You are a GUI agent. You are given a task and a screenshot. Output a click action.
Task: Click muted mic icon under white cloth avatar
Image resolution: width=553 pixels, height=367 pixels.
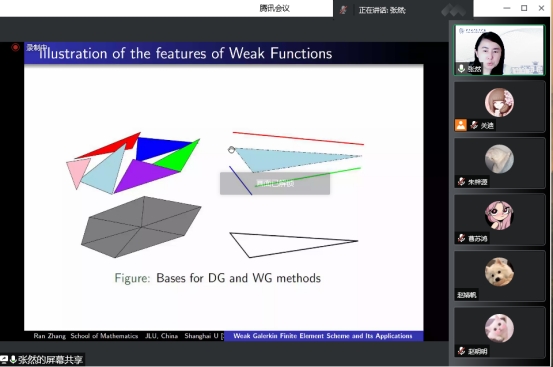point(461,182)
